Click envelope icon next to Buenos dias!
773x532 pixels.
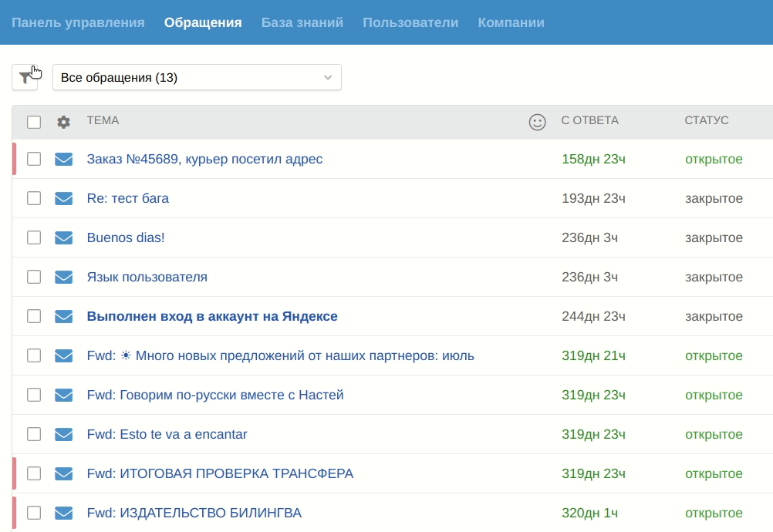pos(63,238)
